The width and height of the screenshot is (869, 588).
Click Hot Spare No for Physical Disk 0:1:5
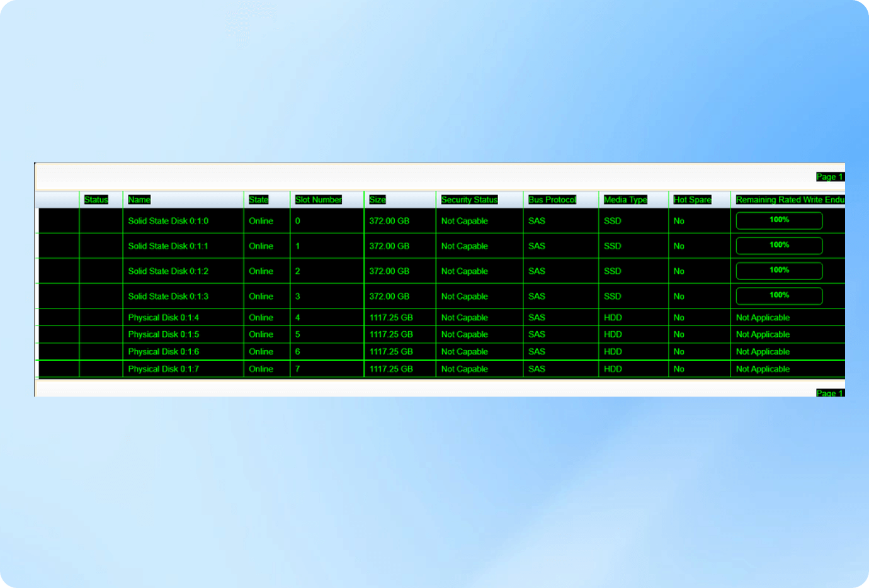(x=679, y=334)
